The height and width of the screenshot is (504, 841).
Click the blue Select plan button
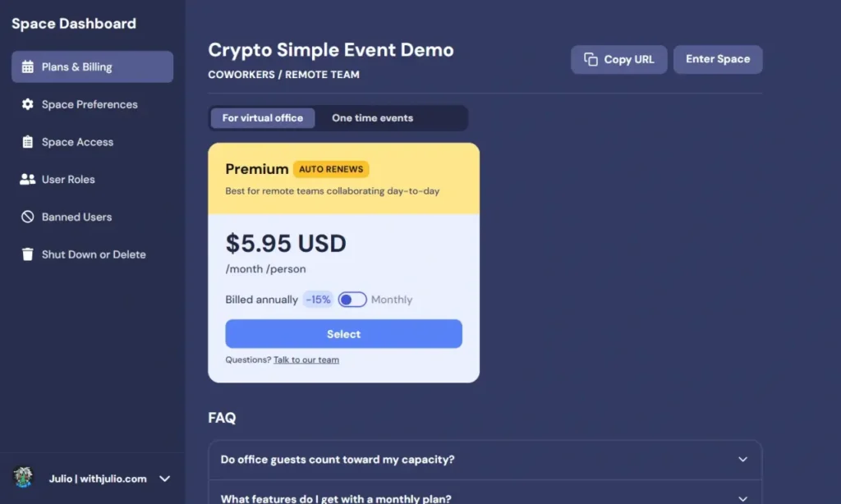click(344, 333)
